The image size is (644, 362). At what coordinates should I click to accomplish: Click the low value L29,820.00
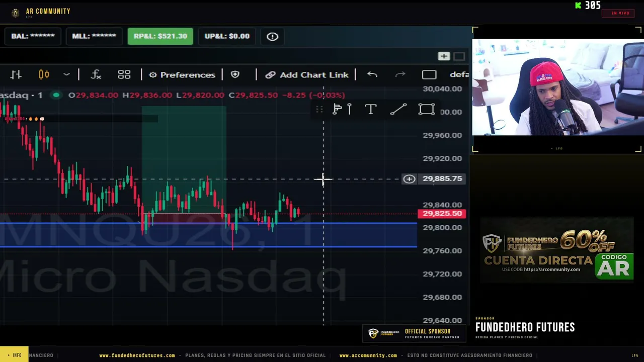pyautogui.click(x=200, y=95)
